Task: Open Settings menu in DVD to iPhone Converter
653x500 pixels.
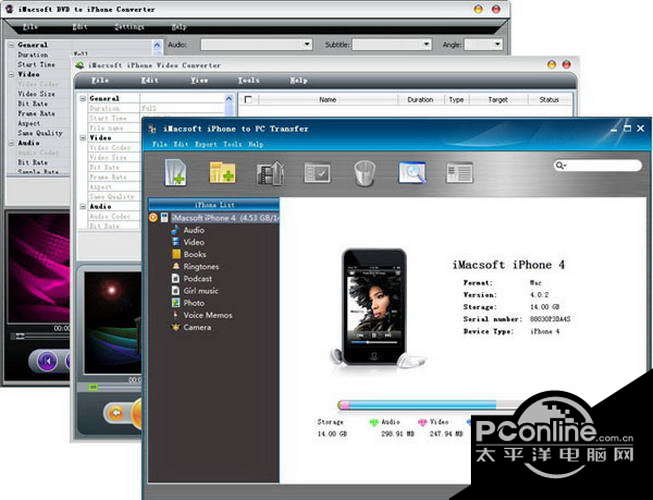Action: [x=129, y=27]
